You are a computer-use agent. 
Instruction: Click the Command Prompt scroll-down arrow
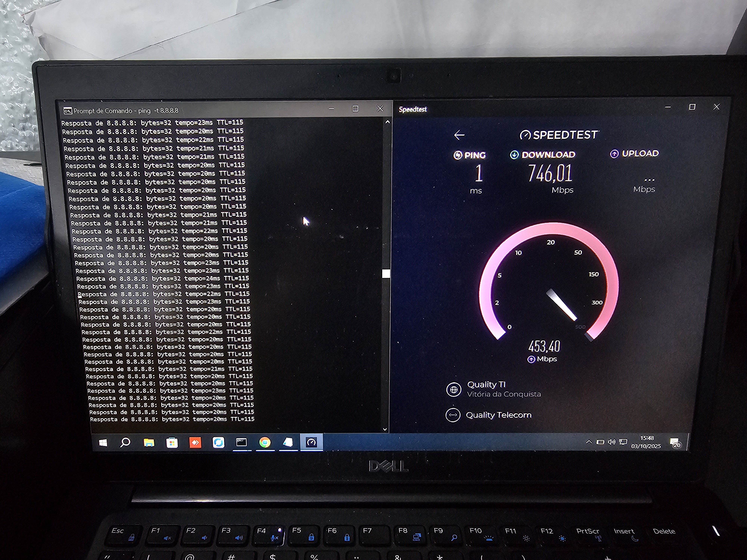(x=385, y=429)
